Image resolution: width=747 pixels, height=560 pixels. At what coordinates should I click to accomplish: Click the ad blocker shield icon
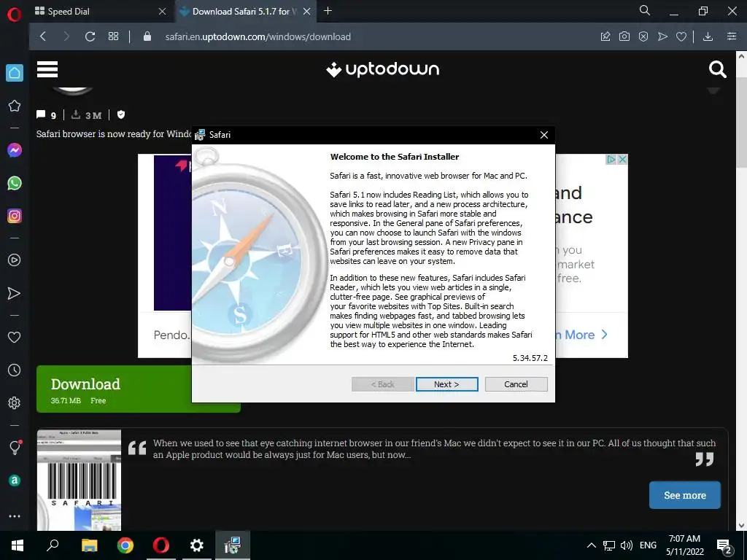coord(643,36)
